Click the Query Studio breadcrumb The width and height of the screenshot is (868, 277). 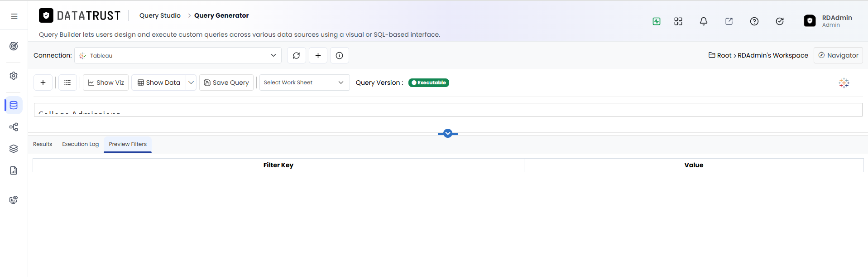[160, 15]
